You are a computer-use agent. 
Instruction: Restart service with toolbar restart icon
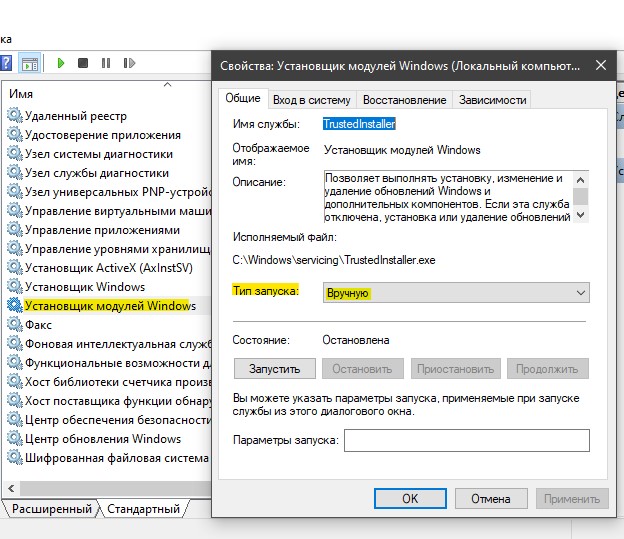[x=129, y=63]
